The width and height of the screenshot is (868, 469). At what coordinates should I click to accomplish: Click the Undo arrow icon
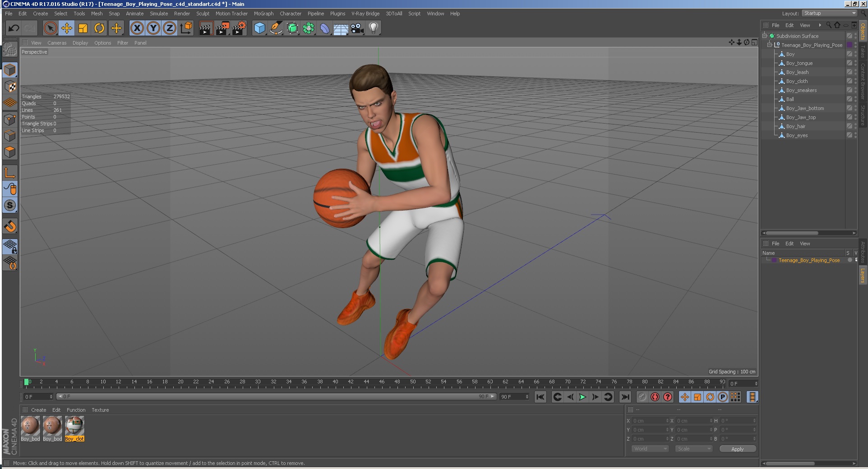click(14, 28)
